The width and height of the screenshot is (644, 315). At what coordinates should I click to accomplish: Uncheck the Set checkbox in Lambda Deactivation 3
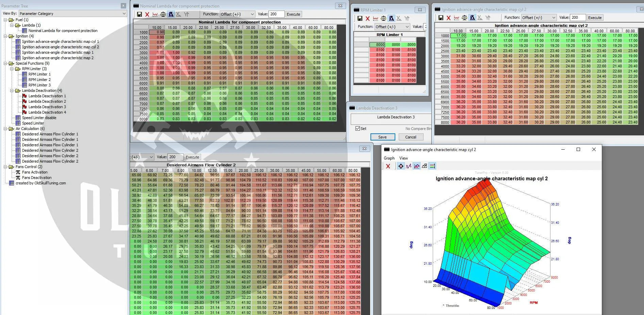pyautogui.click(x=358, y=129)
